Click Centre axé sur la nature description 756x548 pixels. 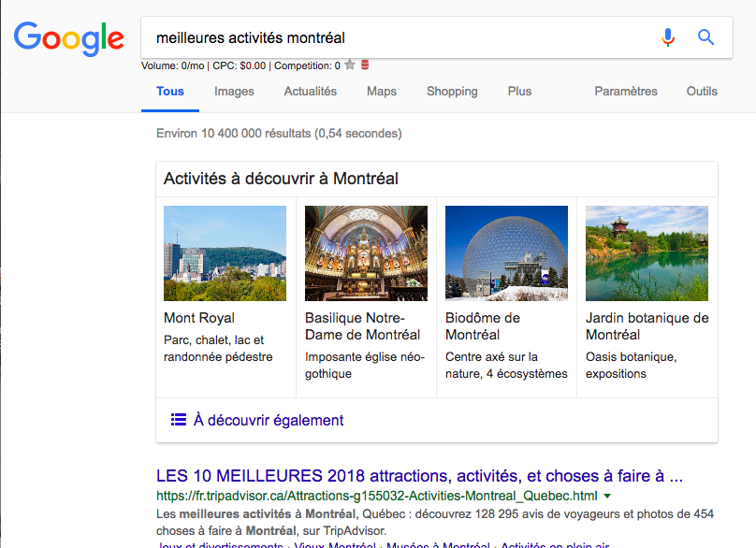506,366
